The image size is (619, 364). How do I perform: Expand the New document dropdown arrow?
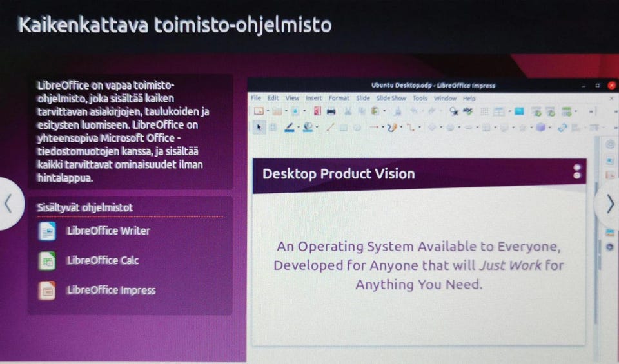267,111
